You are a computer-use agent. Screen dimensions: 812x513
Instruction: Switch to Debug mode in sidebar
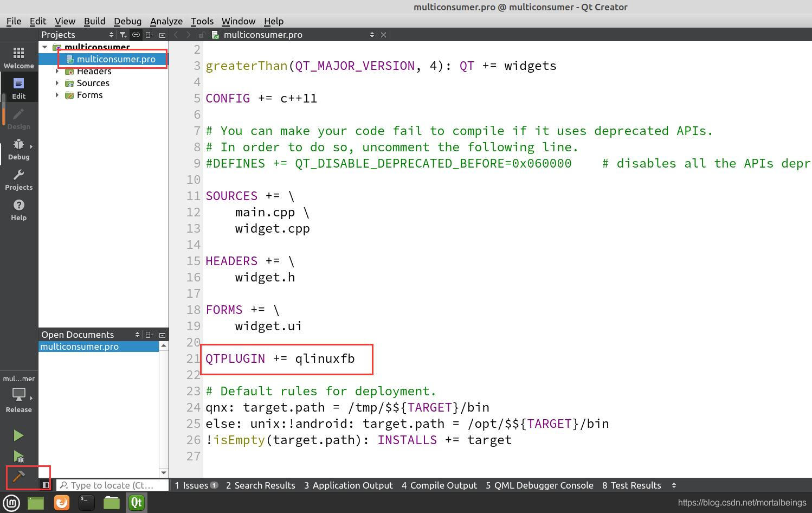pos(18,149)
